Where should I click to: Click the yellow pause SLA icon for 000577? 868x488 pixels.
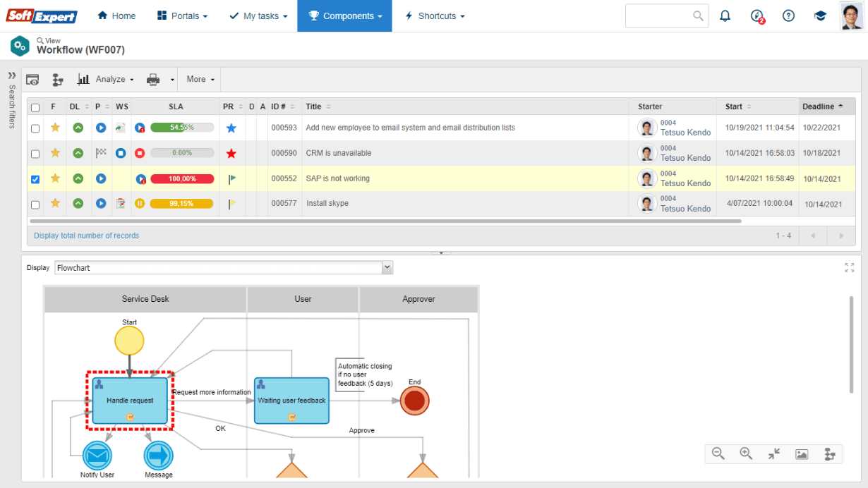140,204
